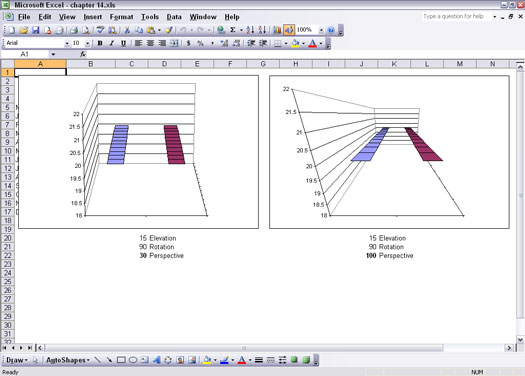Click the Draw menu button
525x376 pixels.
point(17,360)
